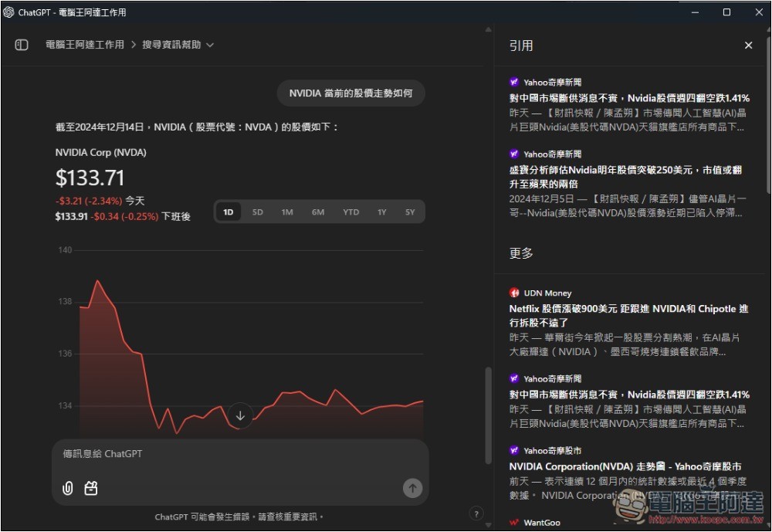
Task: Show the YTD chart range
Action: [351, 212]
